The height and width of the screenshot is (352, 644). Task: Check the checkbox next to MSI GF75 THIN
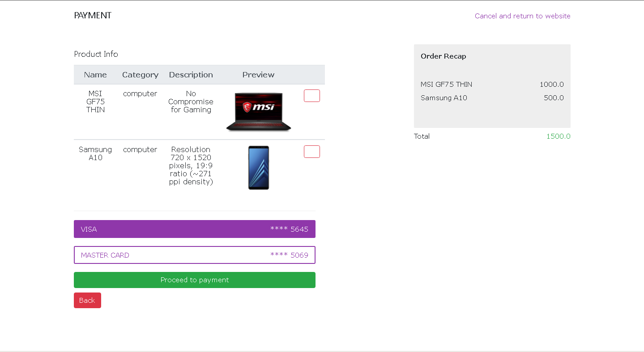pos(311,95)
